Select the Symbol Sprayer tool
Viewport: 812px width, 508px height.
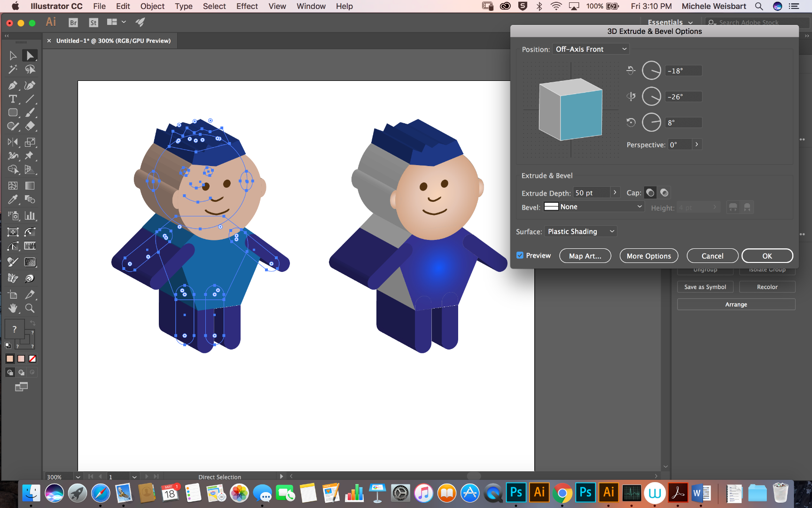13,216
